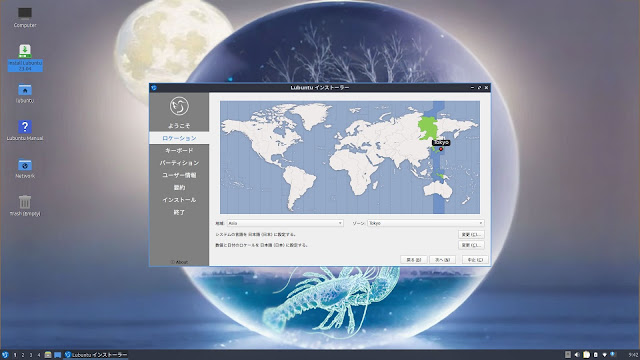
Task: Switch to workspace 1 in the pager
Action: coord(15,355)
